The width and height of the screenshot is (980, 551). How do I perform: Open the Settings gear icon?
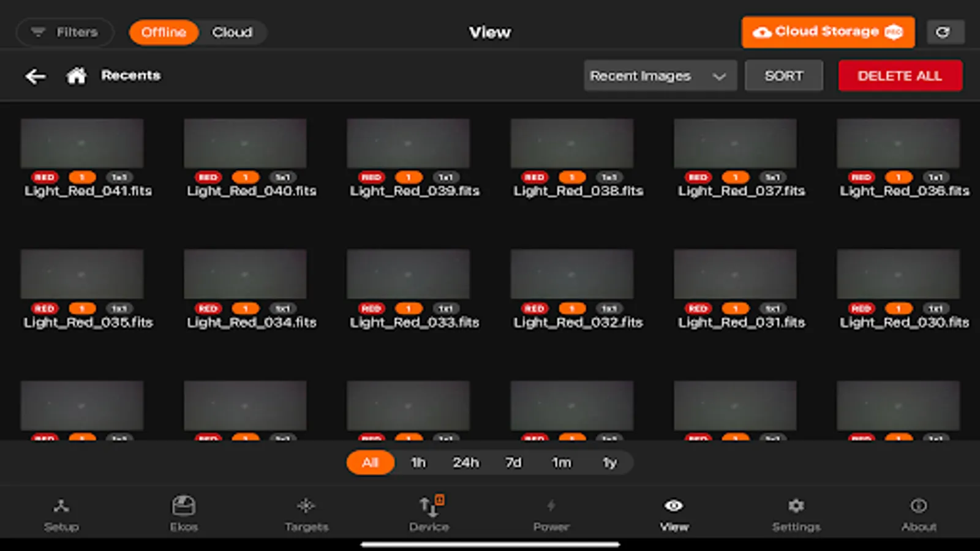[796, 506]
